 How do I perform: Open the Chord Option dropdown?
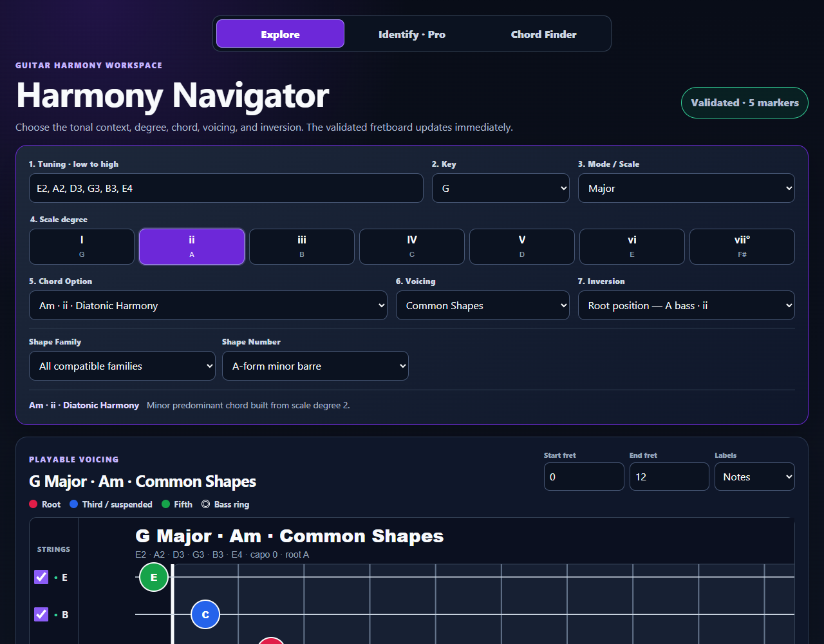pyautogui.click(x=208, y=305)
